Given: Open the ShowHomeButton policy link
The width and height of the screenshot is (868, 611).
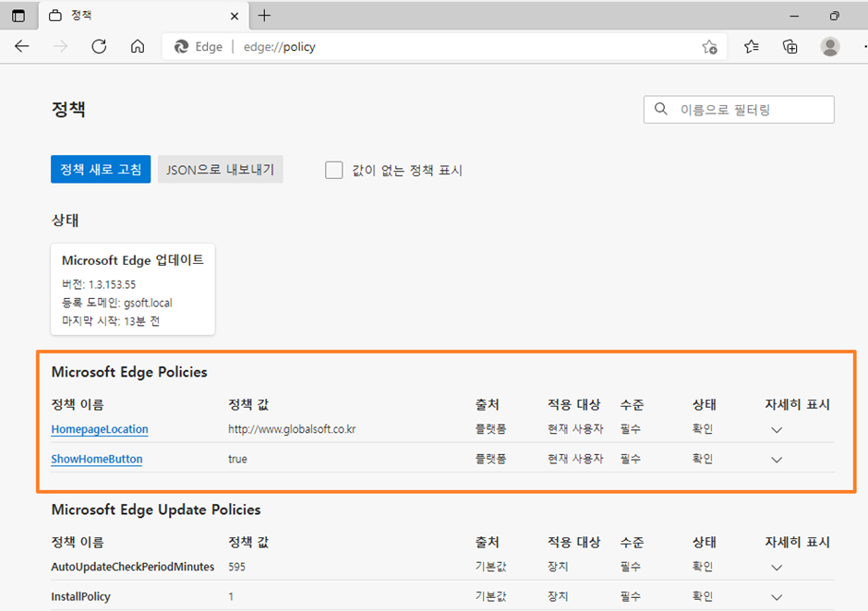Looking at the screenshot, I should click(97, 459).
